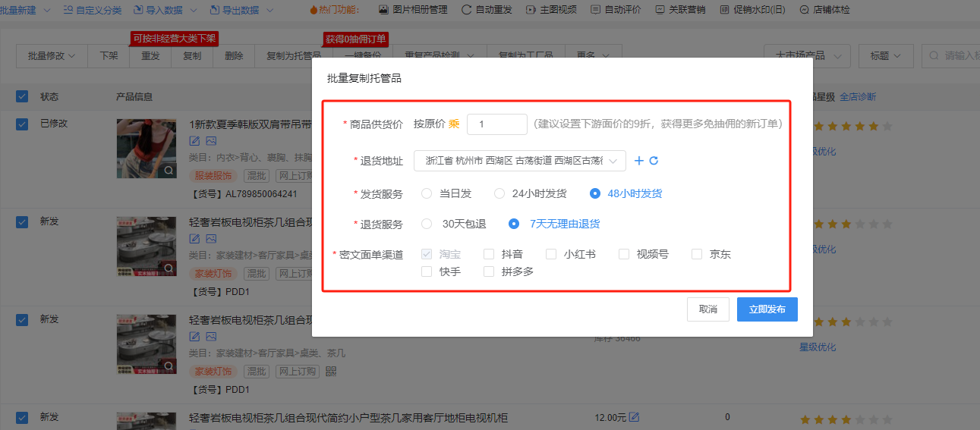Screen dimensions: 980x430
Task: Click the 删除 toolbar button
Action: point(234,56)
